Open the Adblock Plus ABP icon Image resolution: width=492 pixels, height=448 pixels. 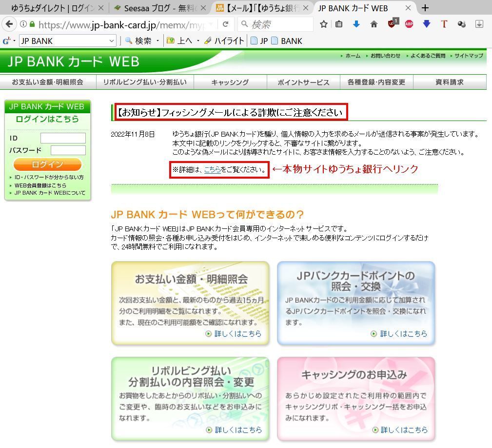point(409,24)
